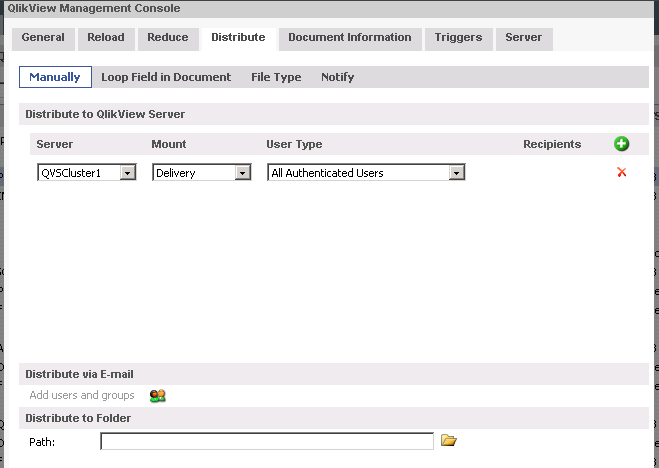659x468 pixels.
Task: Open the Notify sub-tab
Action: pos(337,77)
